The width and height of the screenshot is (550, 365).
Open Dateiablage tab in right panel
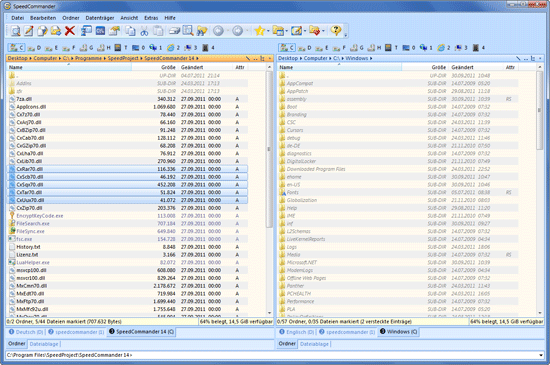(x=314, y=344)
